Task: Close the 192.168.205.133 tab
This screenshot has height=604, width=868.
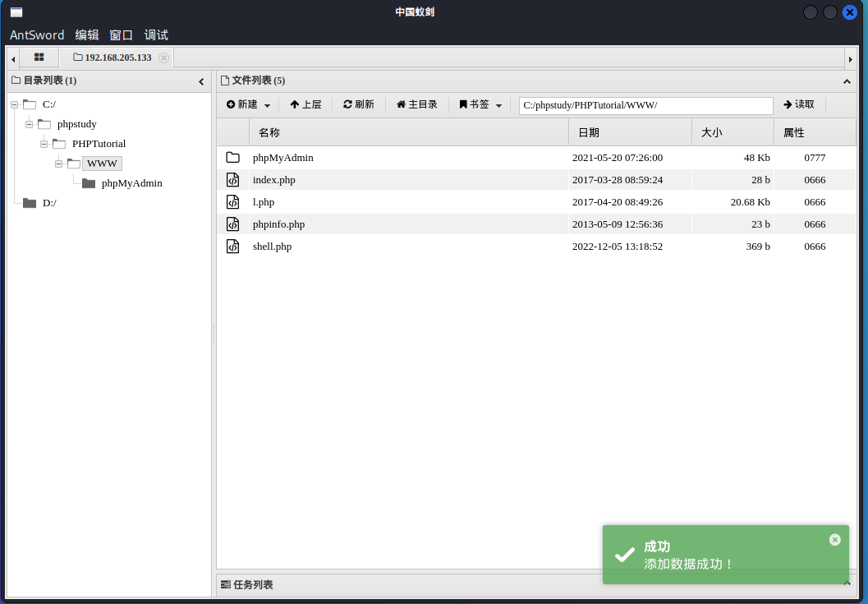Action: coord(163,58)
